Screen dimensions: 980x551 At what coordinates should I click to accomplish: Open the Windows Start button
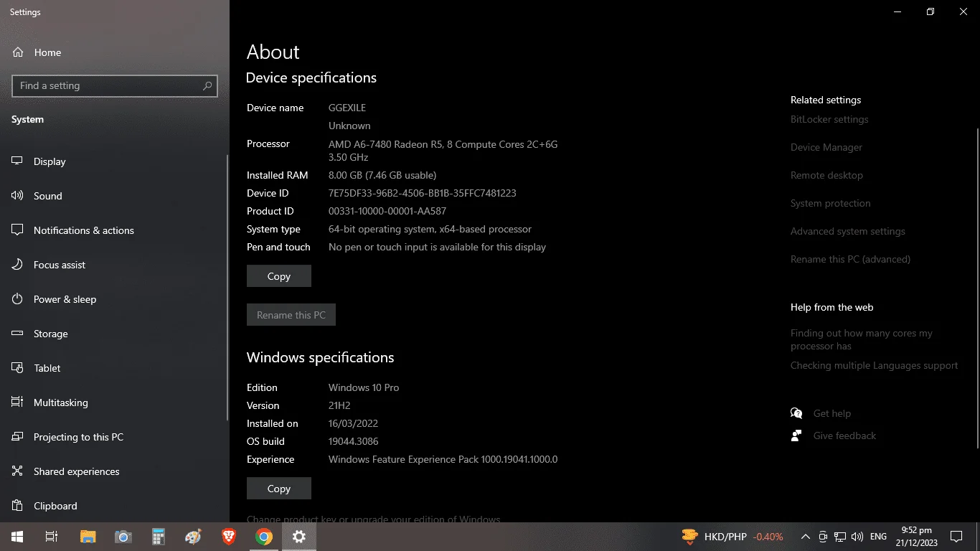point(17,537)
